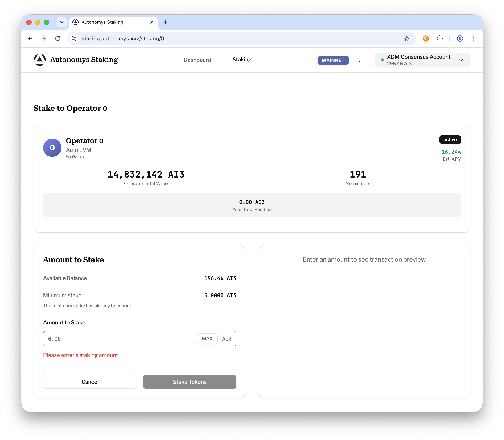Click the 0.00 AI3 total position
Screen dimensions: 504x440
click(252, 202)
